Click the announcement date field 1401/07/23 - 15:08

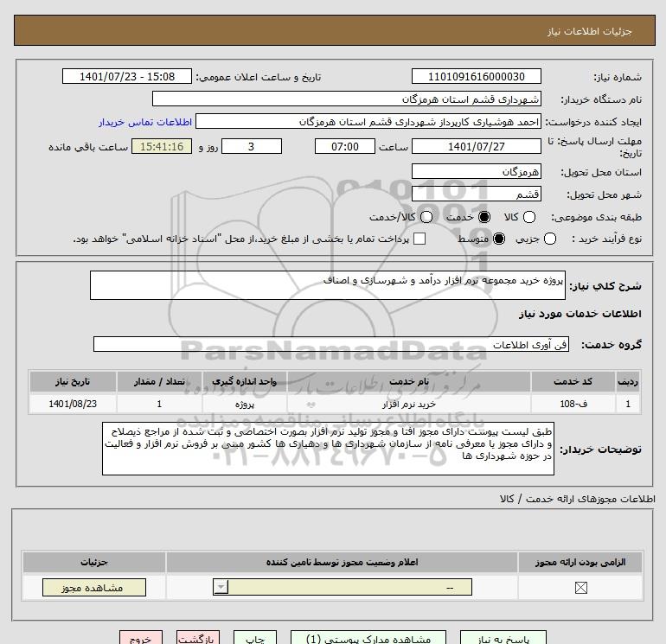click(x=127, y=76)
